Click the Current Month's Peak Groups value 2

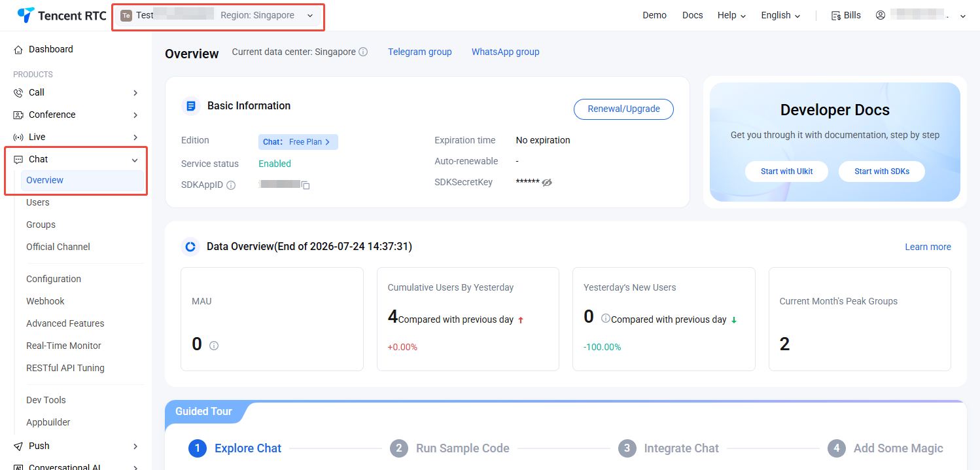785,344
